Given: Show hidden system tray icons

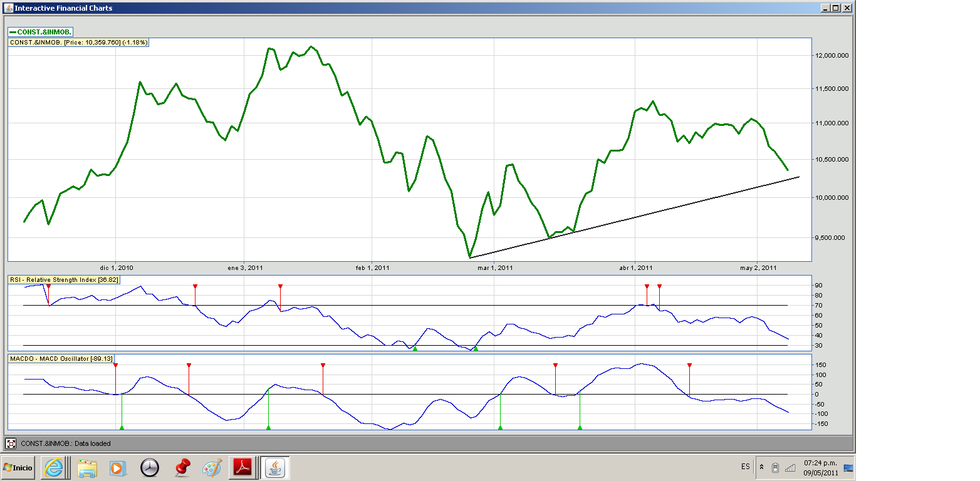Looking at the screenshot, I should (761, 467).
